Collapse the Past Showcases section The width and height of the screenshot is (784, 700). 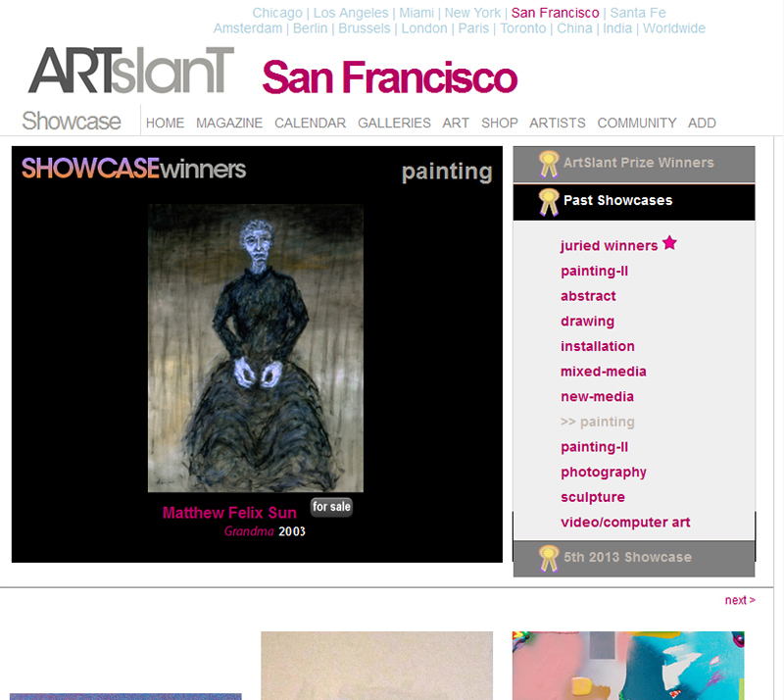click(617, 200)
